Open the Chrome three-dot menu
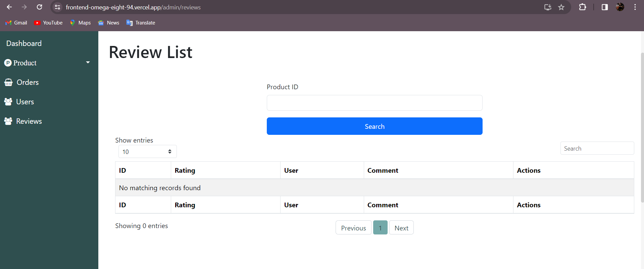 point(635,7)
